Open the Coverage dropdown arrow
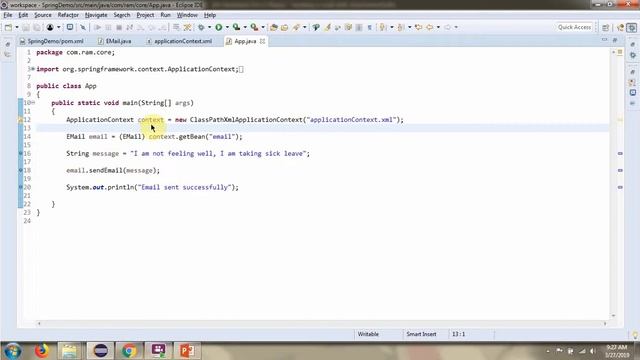The width and height of the screenshot is (640, 360). pos(245,27)
